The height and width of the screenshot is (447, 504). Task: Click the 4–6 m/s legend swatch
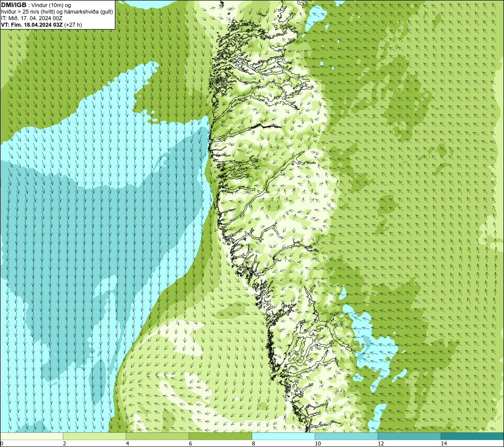(x=157, y=436)
